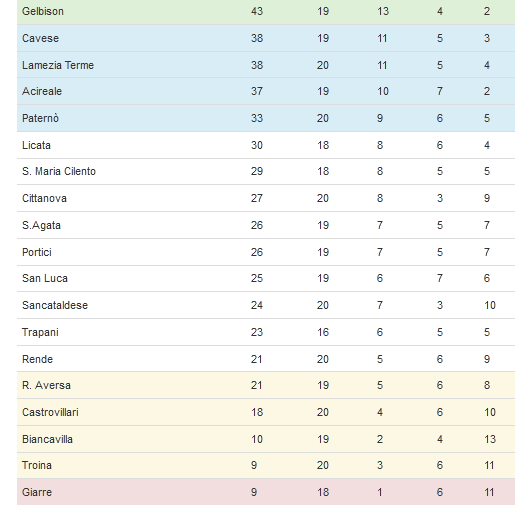Image resolution: width=515 pixels, height=510 pixels.
Task: Open the Giarre team entry
Action: click(x=37, y=492)
